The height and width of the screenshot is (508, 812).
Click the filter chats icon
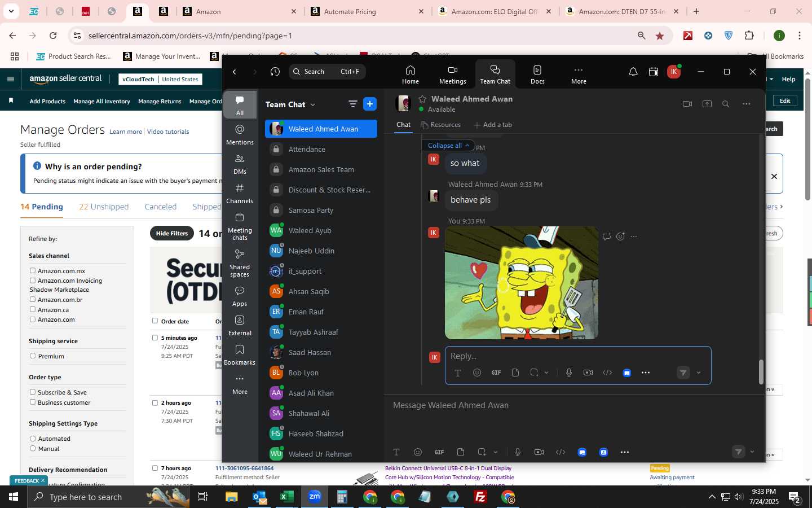(353, 104)
